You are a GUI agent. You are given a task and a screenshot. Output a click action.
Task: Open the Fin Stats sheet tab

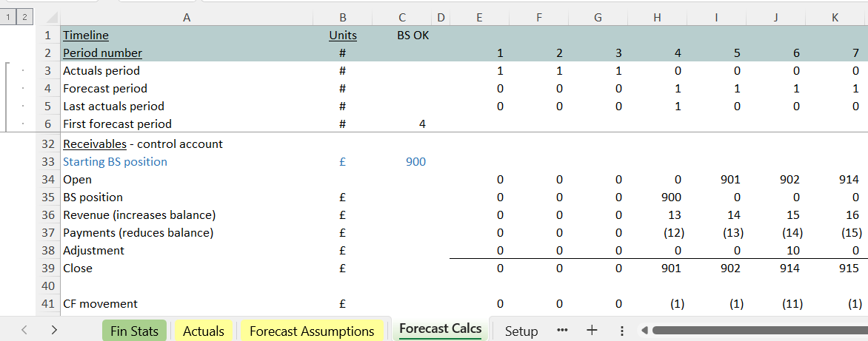pos(134,331)
